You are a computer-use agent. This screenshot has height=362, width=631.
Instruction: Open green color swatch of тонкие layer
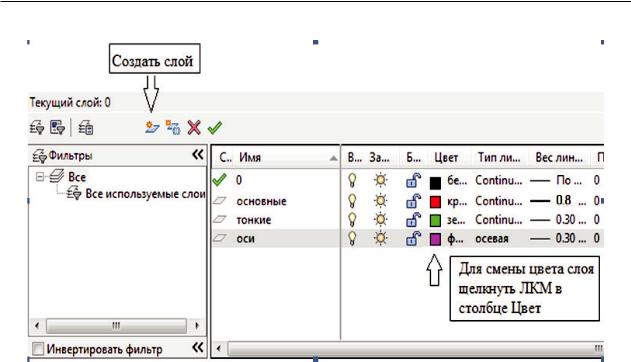[435, 220]
